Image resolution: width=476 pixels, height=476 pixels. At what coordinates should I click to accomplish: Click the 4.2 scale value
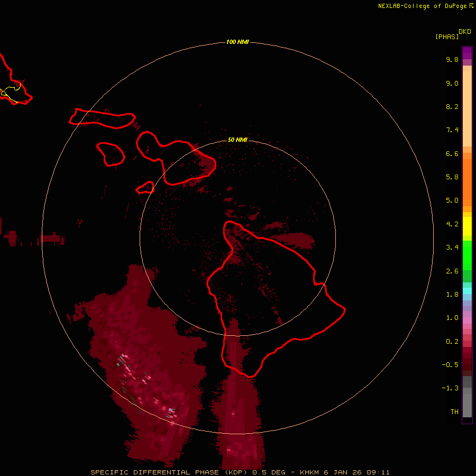point(452,224)
